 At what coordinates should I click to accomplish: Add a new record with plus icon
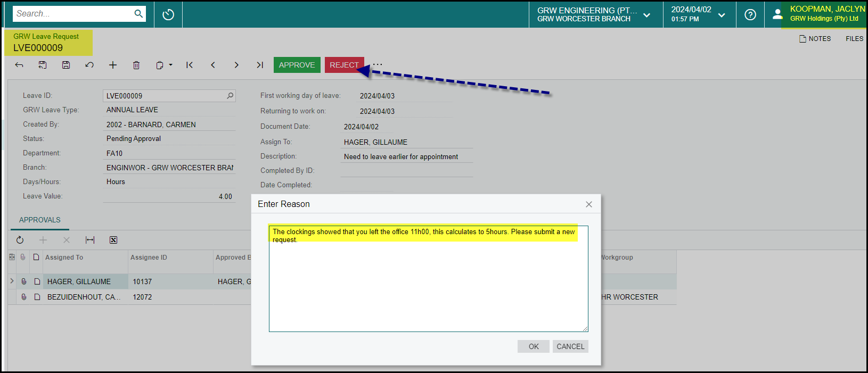(x=113, y=65)
